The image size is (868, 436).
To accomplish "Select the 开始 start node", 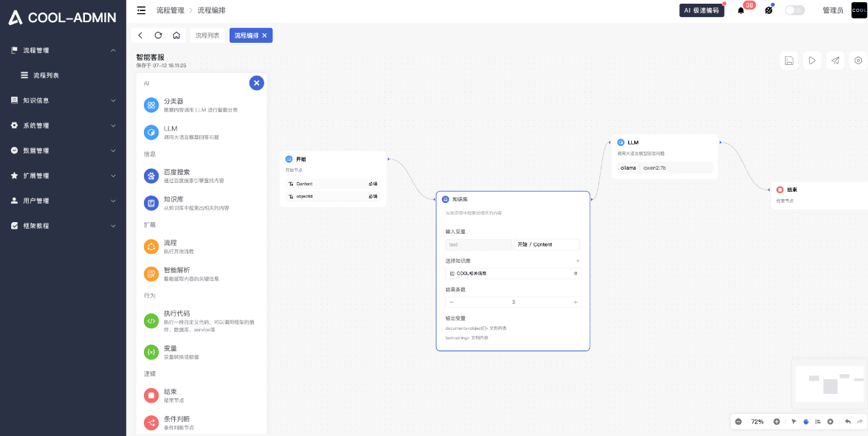I will tap(333, 179).
